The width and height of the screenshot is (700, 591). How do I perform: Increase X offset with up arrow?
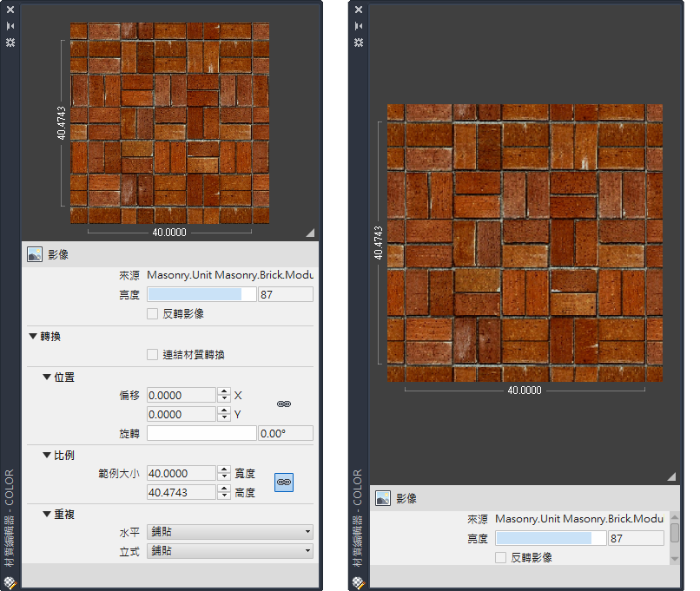224,391
